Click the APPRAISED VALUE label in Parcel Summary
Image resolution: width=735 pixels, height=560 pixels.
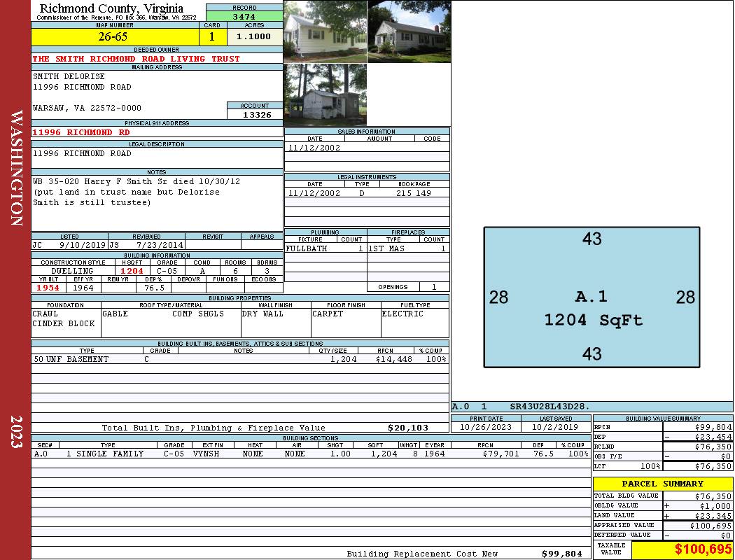[624, 525]
